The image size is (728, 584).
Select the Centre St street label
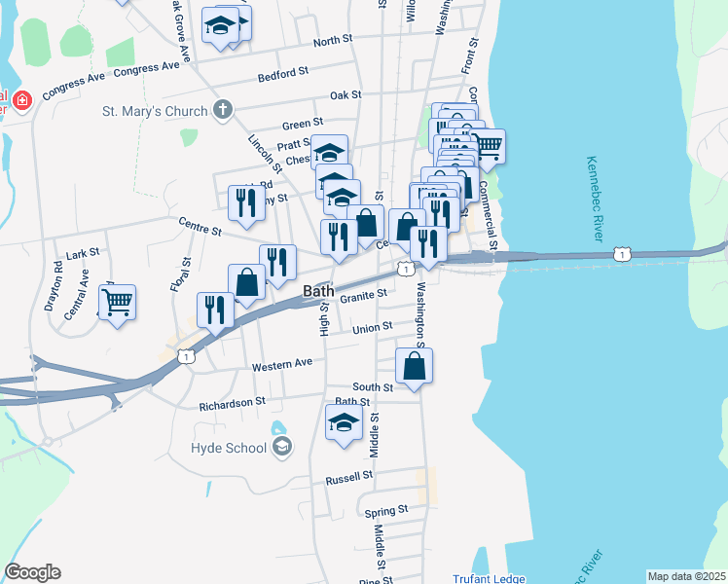(200, 226)
